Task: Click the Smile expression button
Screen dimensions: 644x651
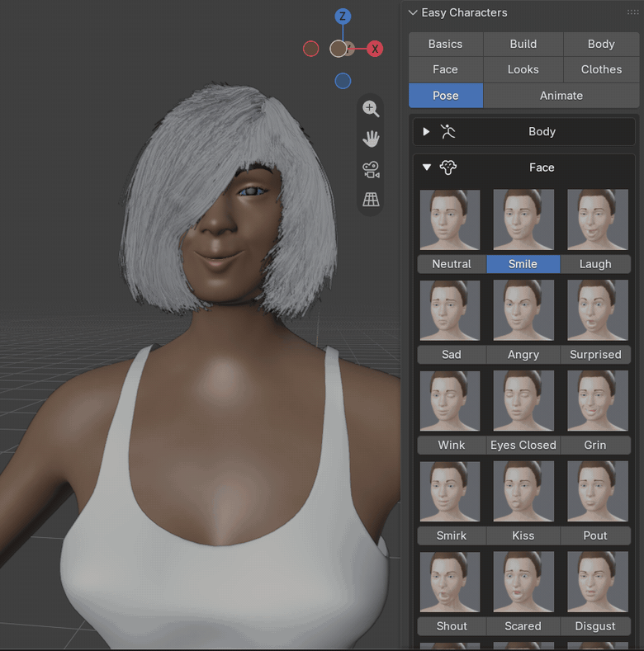Action: (x=523, y=264)
